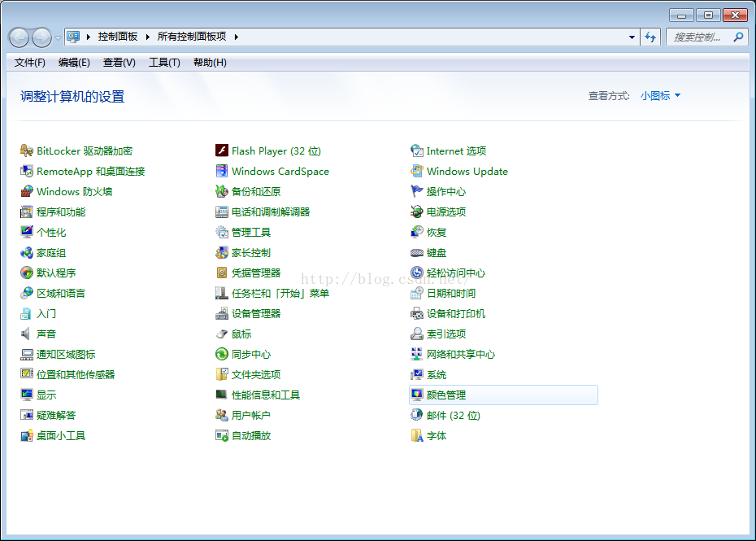Open the 小图标 view mode dropdown

[x=660, y=95]
